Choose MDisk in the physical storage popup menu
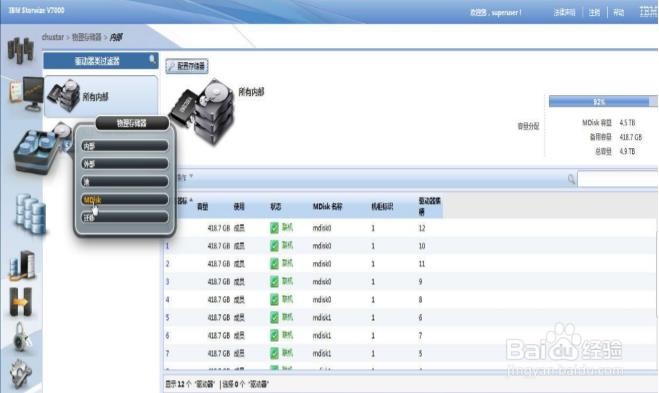The width and height of the screenshot is (659, 393). [125, 200]
